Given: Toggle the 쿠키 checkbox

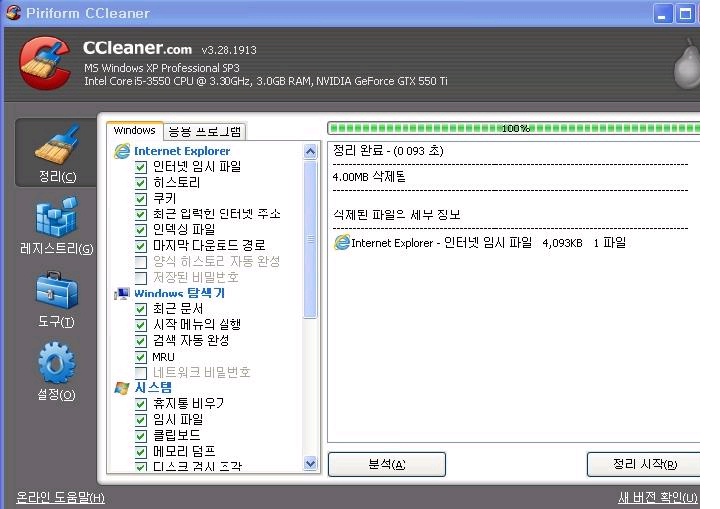Looking at the screenshot, I should [x=141, y=198].
